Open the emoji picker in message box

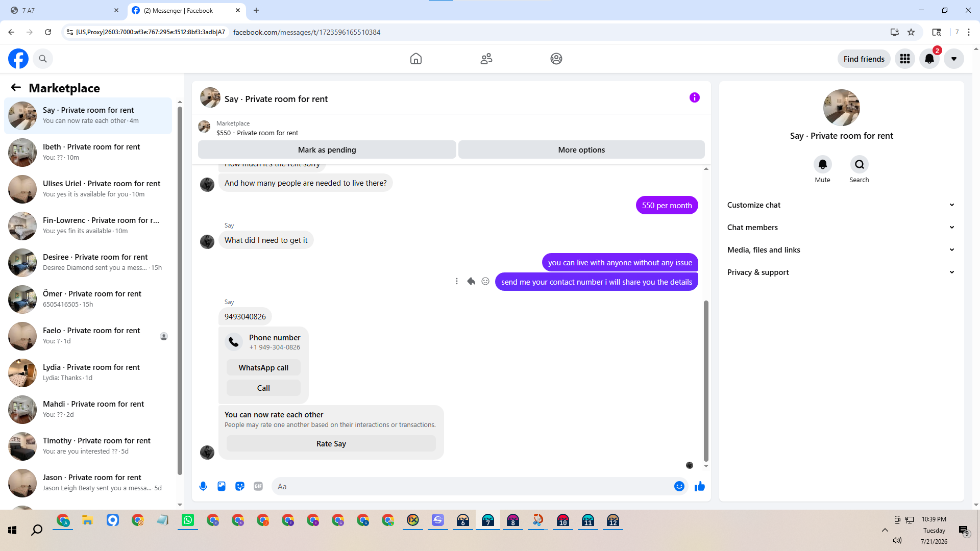point(679,486)
